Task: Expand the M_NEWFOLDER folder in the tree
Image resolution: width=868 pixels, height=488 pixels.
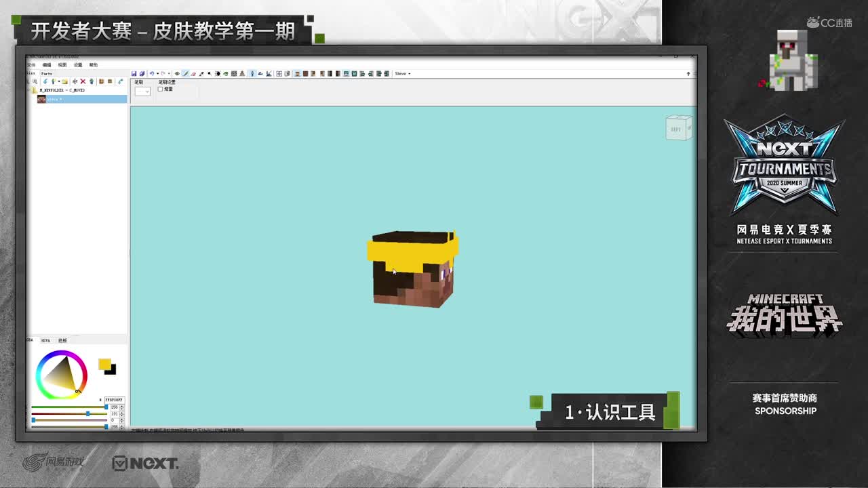Action: point(28,90)
